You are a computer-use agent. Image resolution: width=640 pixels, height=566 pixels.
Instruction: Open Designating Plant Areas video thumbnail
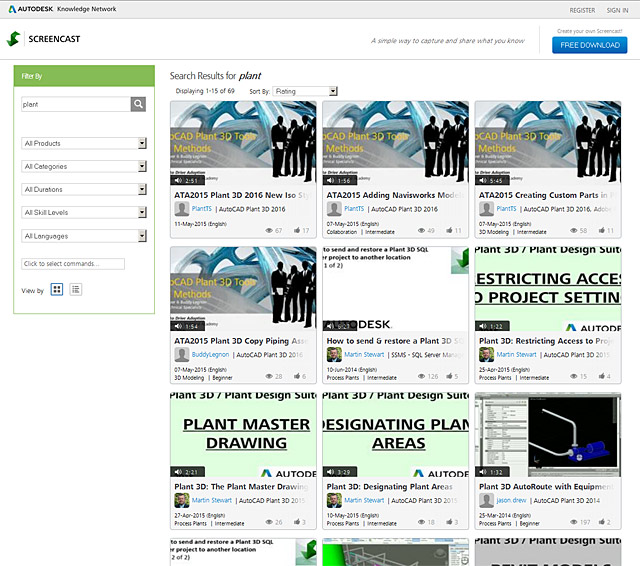click(x=396, y=435)
